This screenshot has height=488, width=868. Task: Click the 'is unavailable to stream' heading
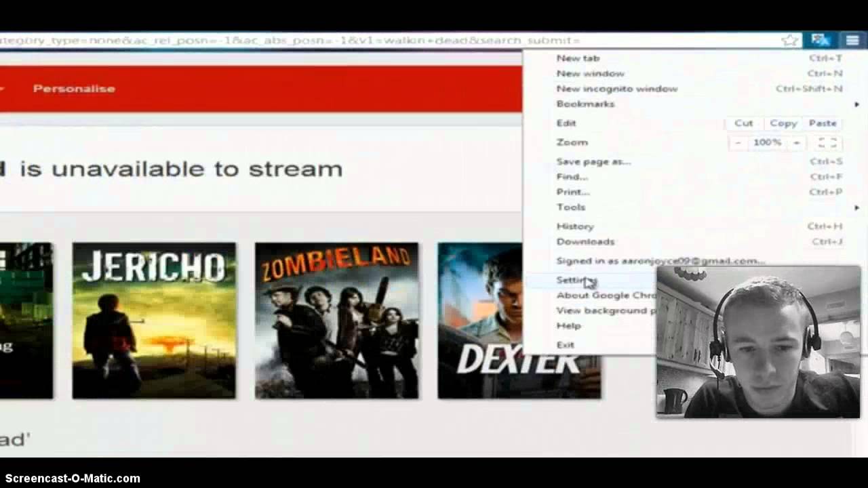pos(181,169)
